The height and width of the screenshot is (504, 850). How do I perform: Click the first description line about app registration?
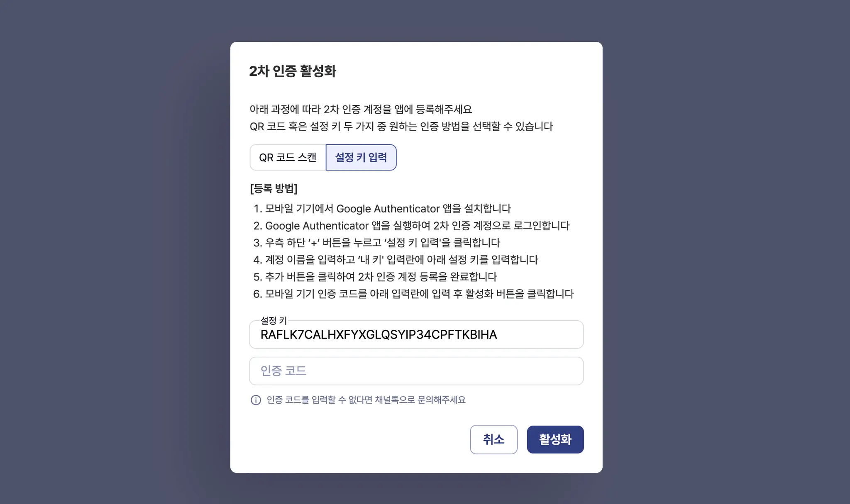360,110
